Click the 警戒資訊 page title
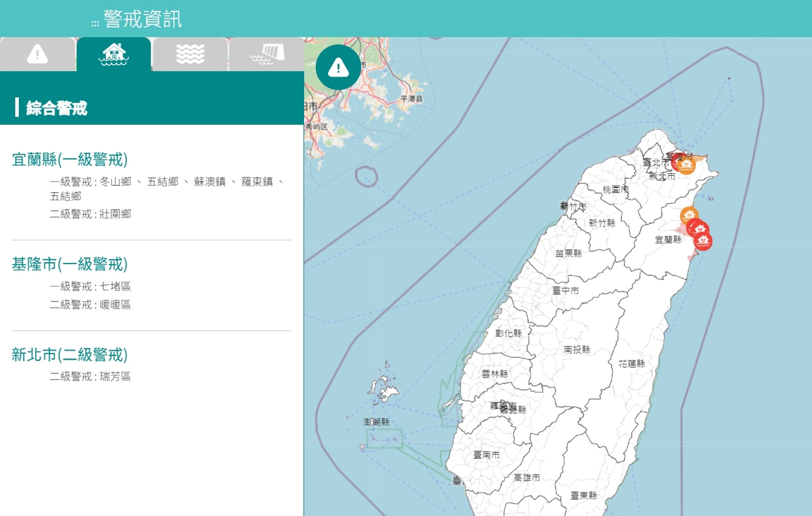The height and width of the screenshot is (516, 812). pos(143,19)
